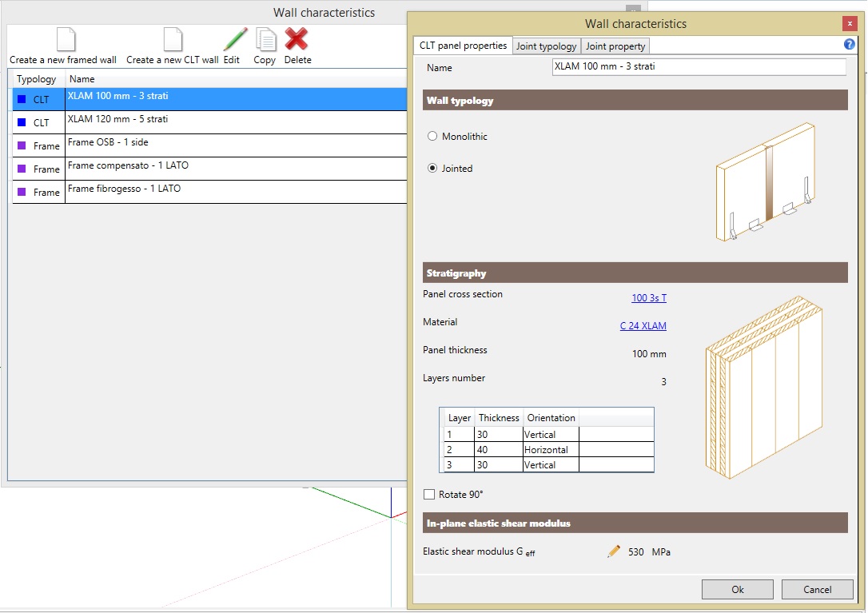Viewport: 868px width, 613px height.
Task: Click the blue swatch of XLAM 100 mm row
Action: click(22, 99)
